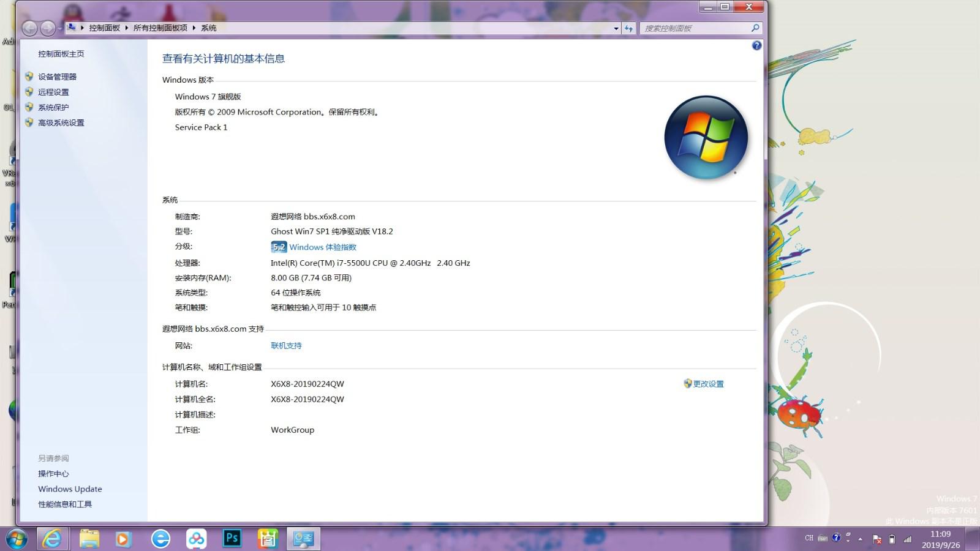Select computer name X6X8-20190224QW beside 计算机名
980x551 pixels.
point(307,384)
